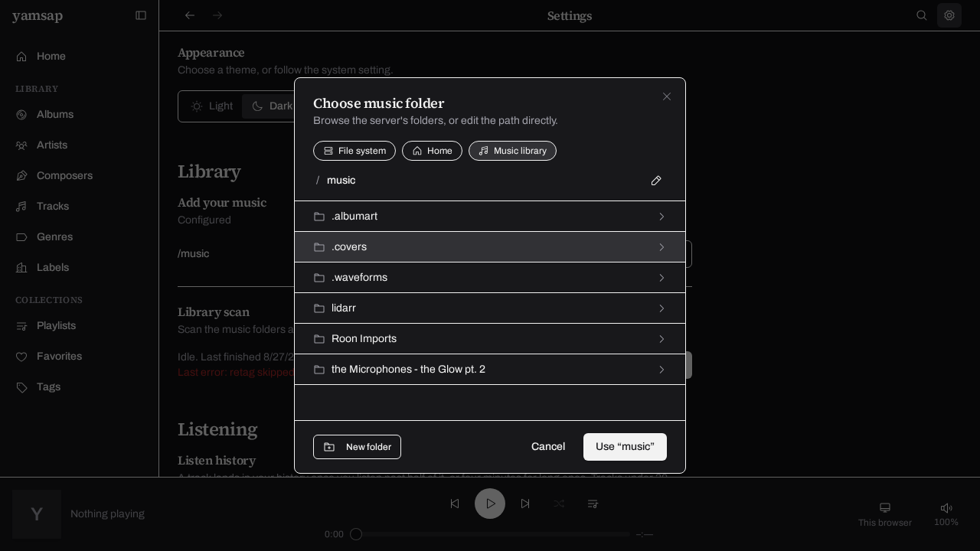Click the root slash breadcrumb
980x551 pixels.
click(317, 181)
